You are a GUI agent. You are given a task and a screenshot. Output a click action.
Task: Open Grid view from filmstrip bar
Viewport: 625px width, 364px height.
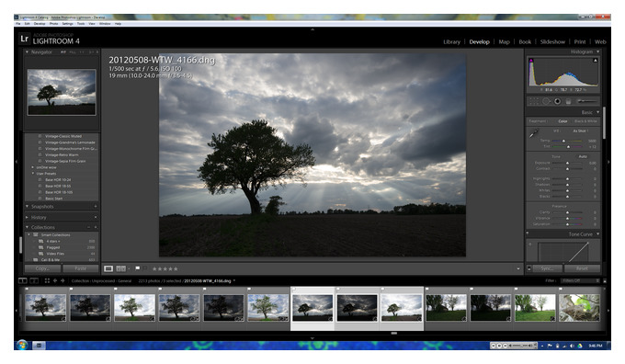pyautogui.click(x=47, y=280)
